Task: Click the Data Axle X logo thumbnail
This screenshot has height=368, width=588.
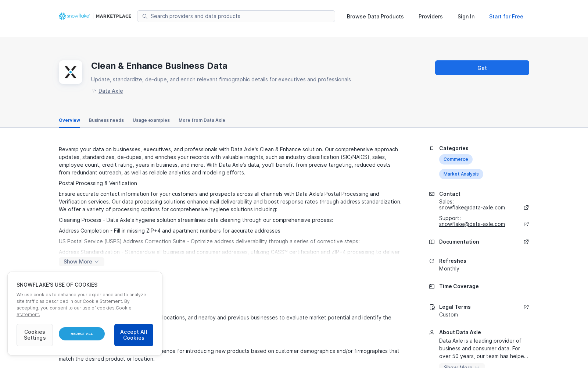Action: pyautogui.click(x=71, y=72)
